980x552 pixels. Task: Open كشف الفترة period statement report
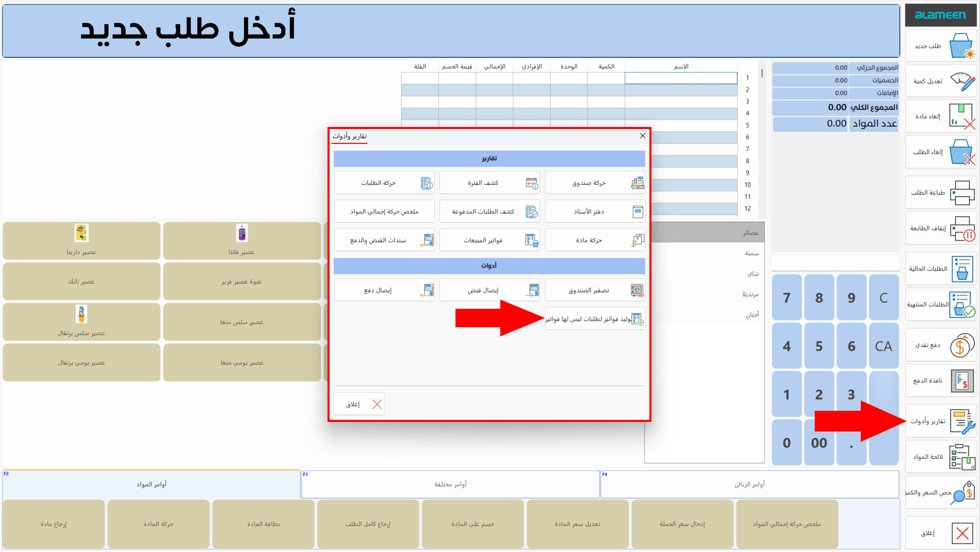pyautogui.click(x=489, y=183)
